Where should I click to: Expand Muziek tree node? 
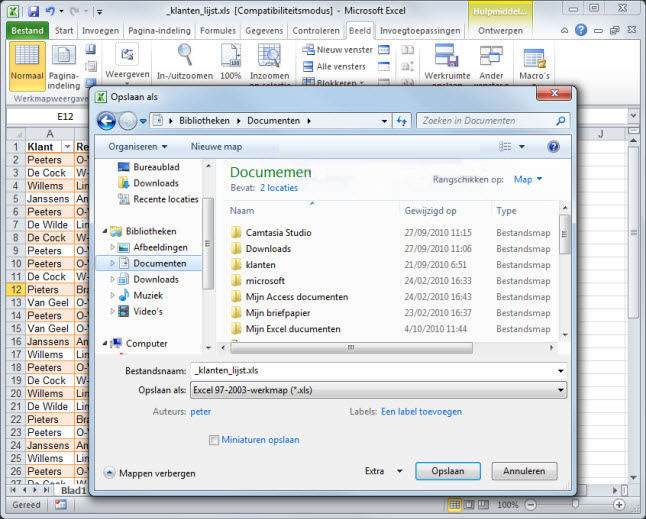[112, 295]
